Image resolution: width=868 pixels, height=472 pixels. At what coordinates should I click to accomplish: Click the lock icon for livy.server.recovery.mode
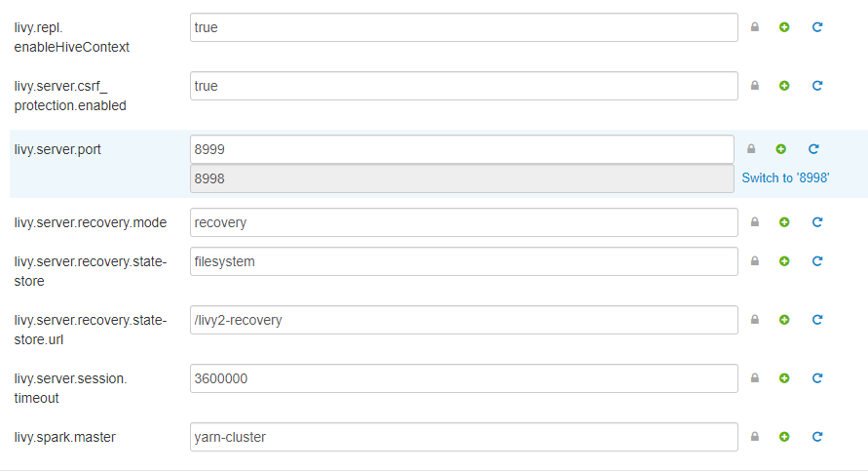(755, 222)
